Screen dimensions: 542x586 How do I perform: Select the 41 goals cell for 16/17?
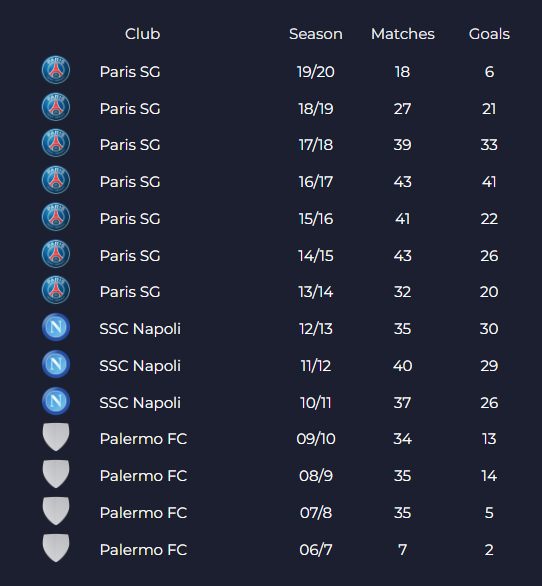[489, 182]
